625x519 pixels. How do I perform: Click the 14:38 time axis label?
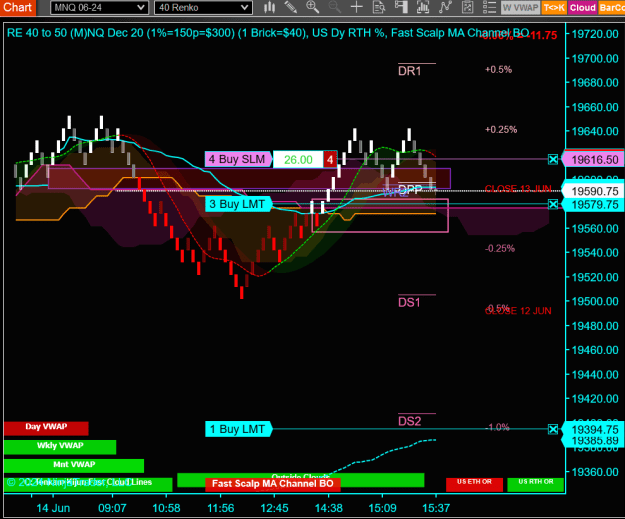tap(329, 509)
